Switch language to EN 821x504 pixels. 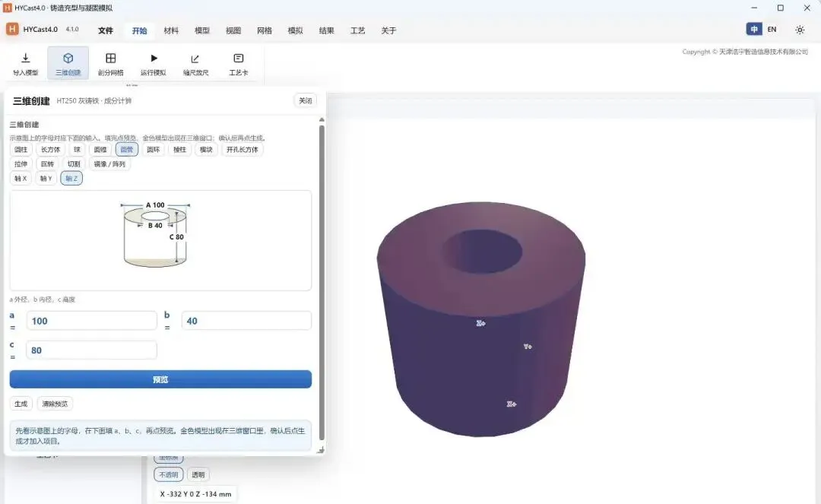coord(772,30)
